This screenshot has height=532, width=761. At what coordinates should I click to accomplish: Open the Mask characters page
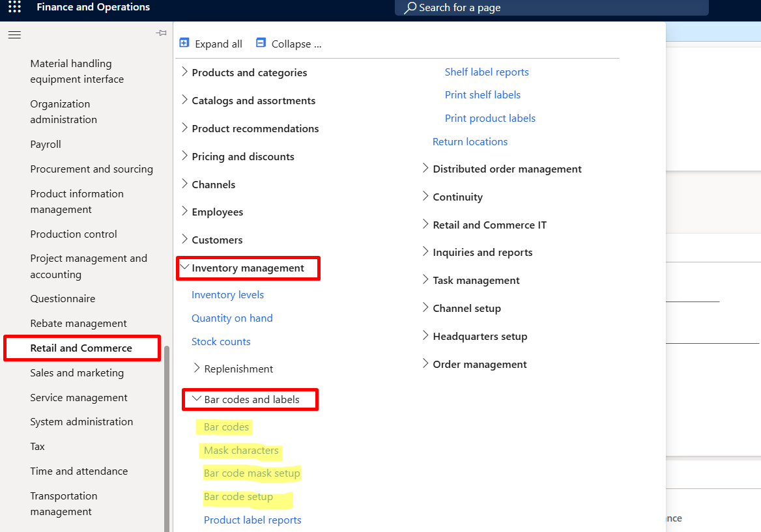(x=241, y=451)
